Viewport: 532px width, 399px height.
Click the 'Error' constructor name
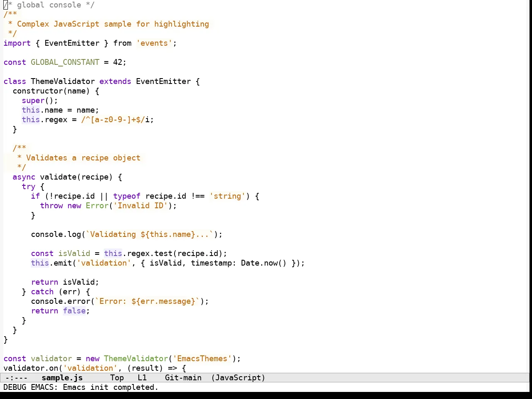click(97, 206)
